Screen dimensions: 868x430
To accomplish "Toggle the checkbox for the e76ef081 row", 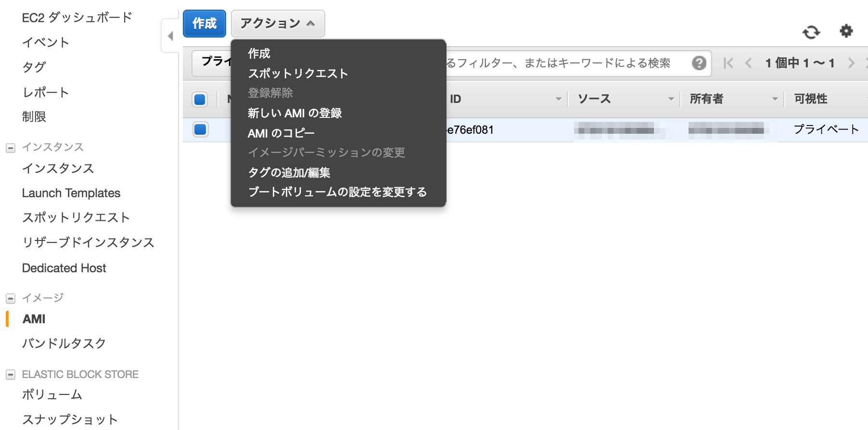I will tap(200, 129).
